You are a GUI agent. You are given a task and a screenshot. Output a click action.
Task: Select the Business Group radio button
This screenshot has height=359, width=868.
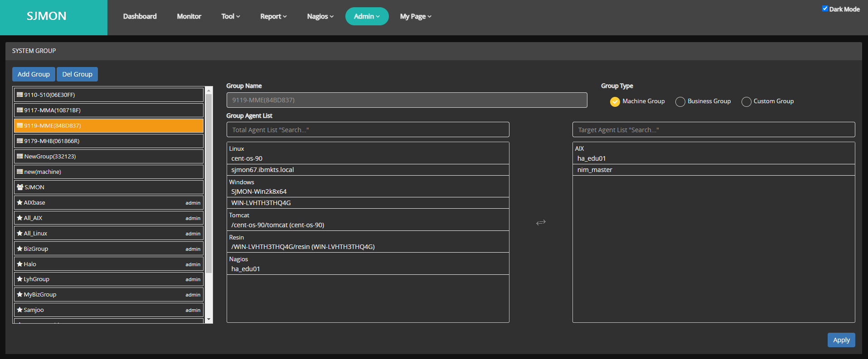tap(680, 102)
